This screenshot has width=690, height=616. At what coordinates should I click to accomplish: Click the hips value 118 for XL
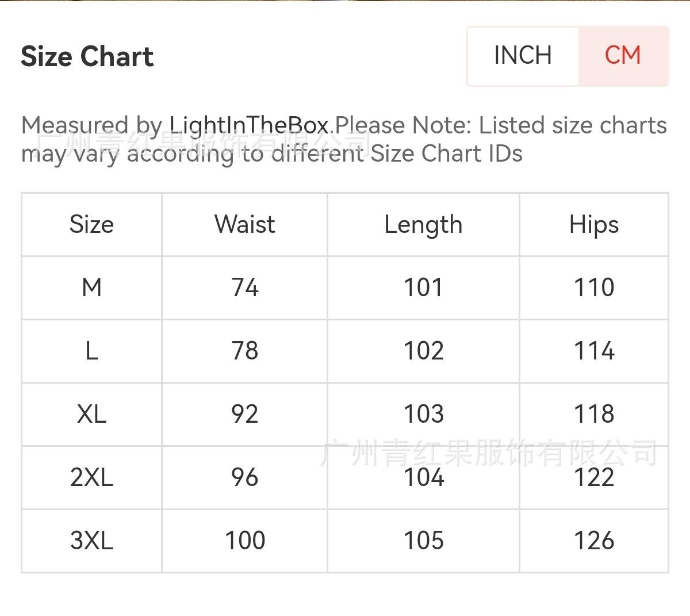coord(594,414)
